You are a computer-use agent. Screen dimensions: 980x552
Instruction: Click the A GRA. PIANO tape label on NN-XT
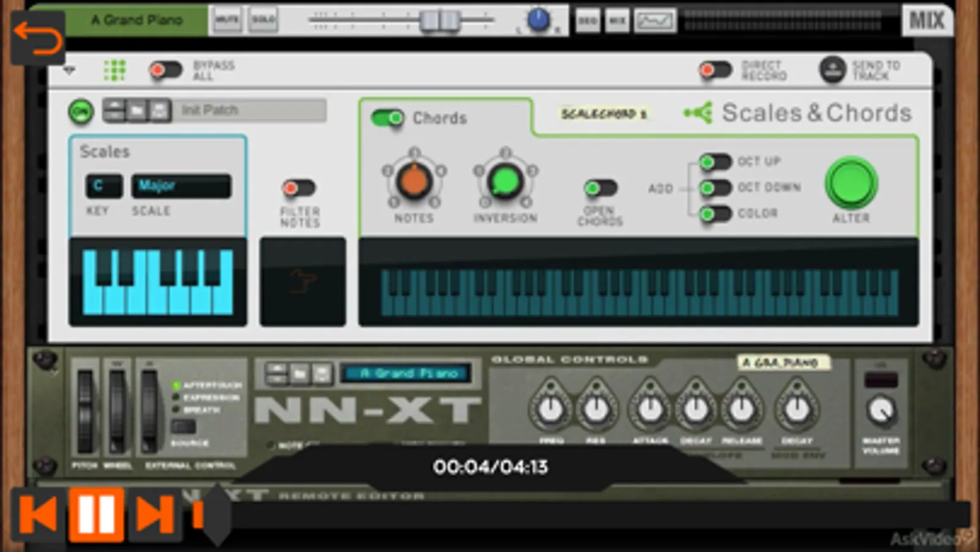pyautogui.click(x=783, y=362)
